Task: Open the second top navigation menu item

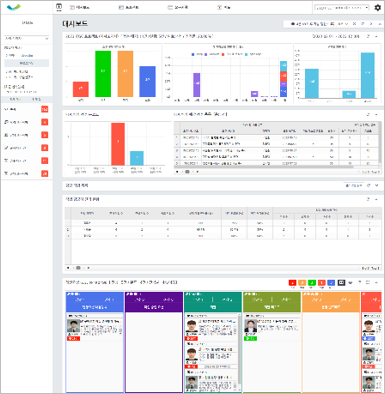Action: click(x=80, y=7)
